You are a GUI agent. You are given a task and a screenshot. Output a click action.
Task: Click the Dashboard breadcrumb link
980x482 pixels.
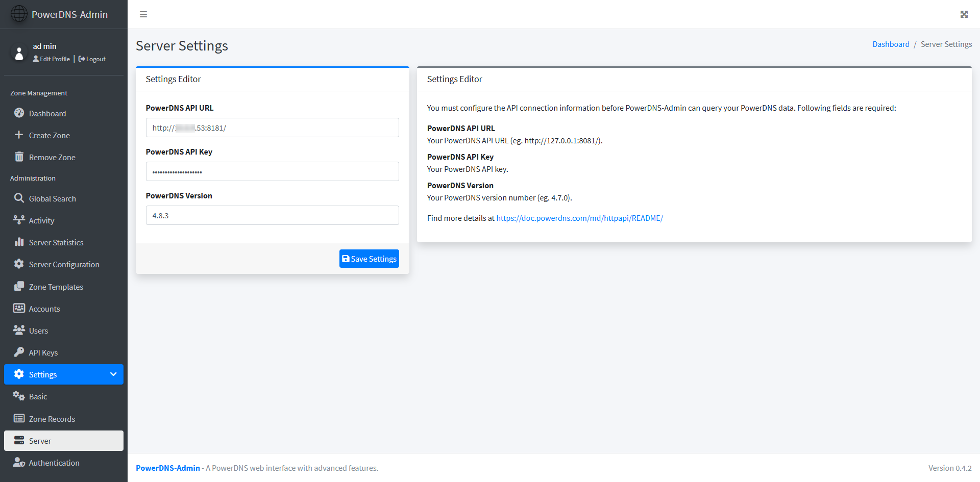tap(891, 44)
